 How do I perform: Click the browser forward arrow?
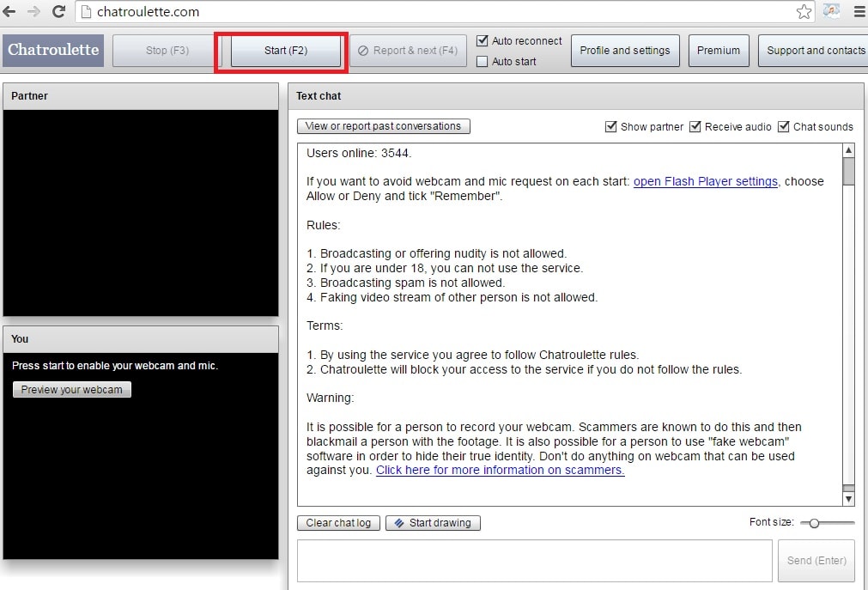tap(33, 12)
